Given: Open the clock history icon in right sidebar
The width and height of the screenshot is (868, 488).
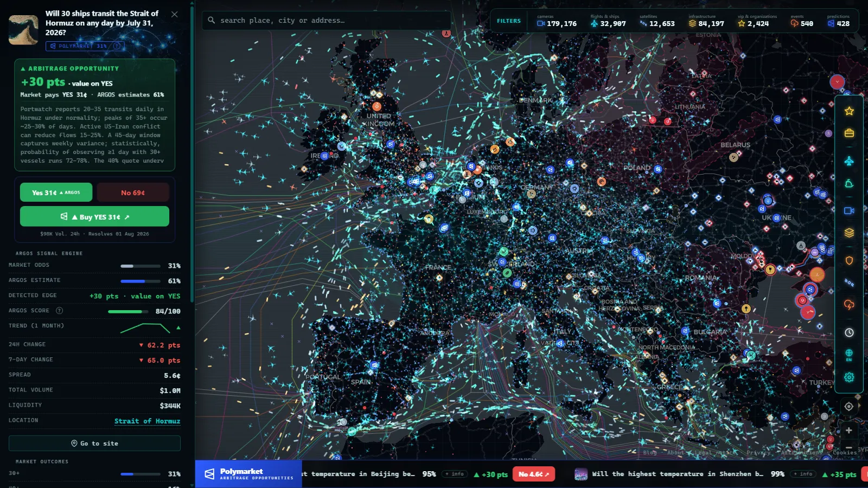Looking at the screenshot, I should (849, 332).
